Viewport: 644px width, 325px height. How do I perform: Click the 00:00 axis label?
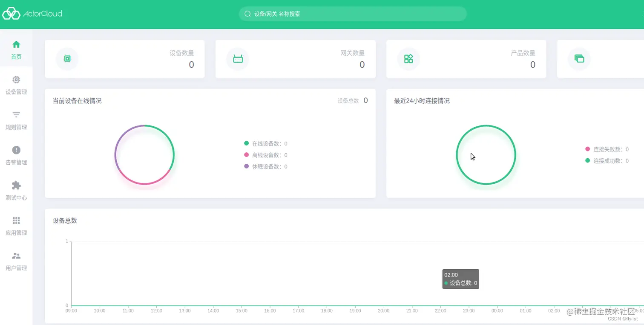pyautogui.click(x=497, y=311)
